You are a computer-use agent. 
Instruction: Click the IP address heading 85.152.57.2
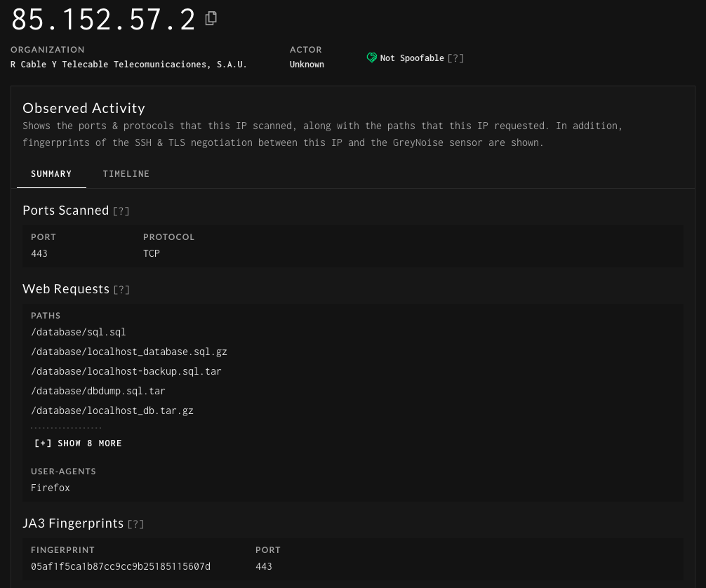click(x=103, y=20)
